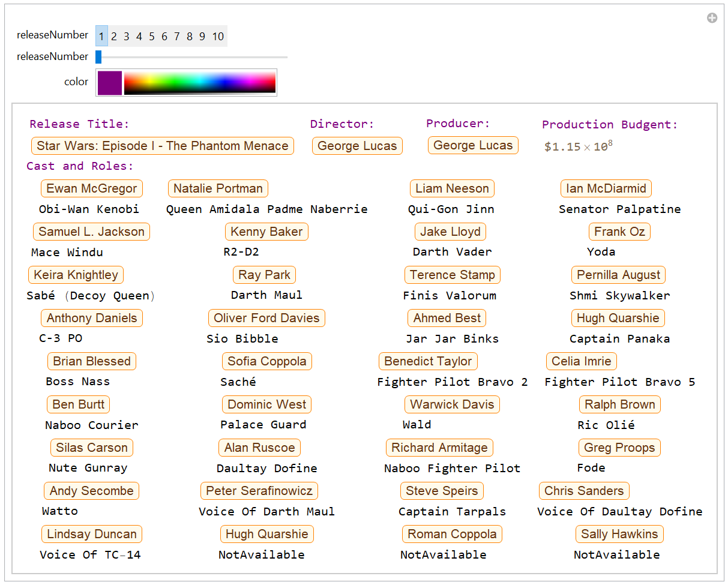Open the Greg Proops entity
The height and width of the screenshot is (585, 728).
click(619, 448)
